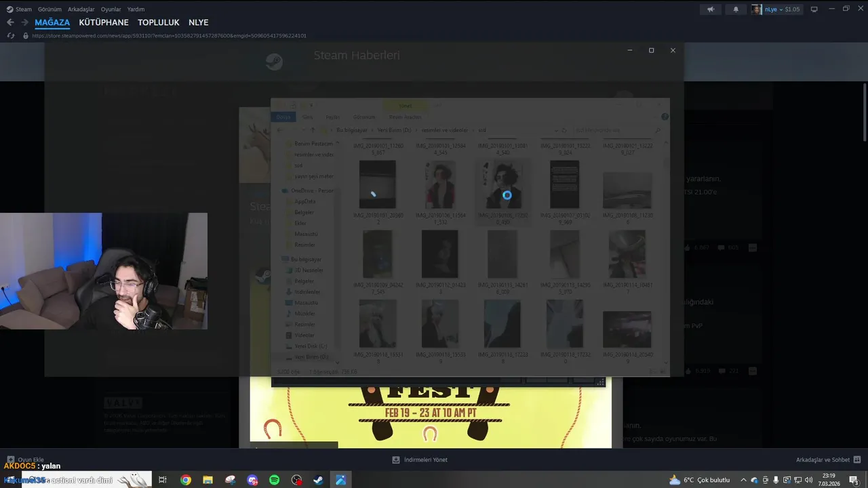Open İndirmeleri Yönet downloads manager
The width and height of the screenshot is (868, 488).
pos(420,460)
